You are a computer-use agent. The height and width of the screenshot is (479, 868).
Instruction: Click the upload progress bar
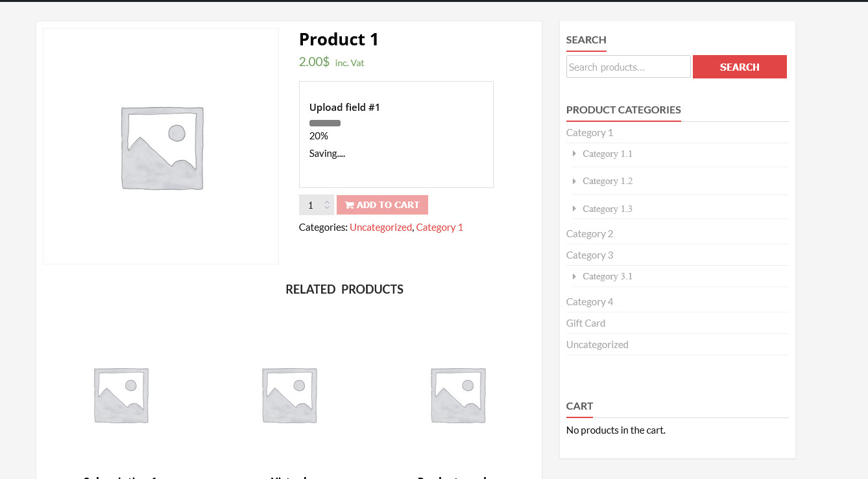click(325, 123)
